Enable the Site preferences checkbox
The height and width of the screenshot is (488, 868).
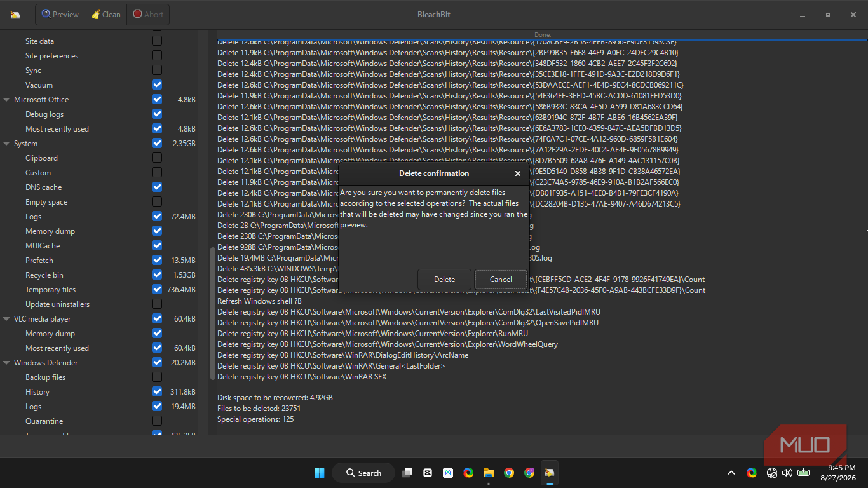coord(157,56)
